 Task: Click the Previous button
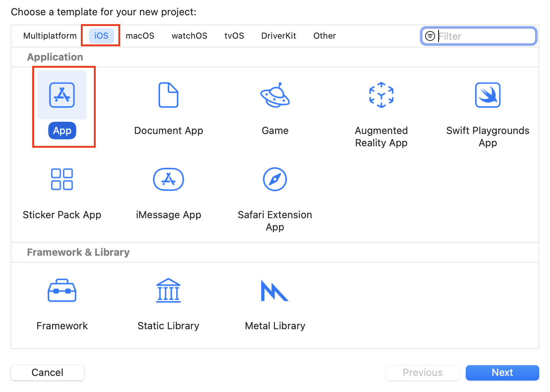pos(422,372)
